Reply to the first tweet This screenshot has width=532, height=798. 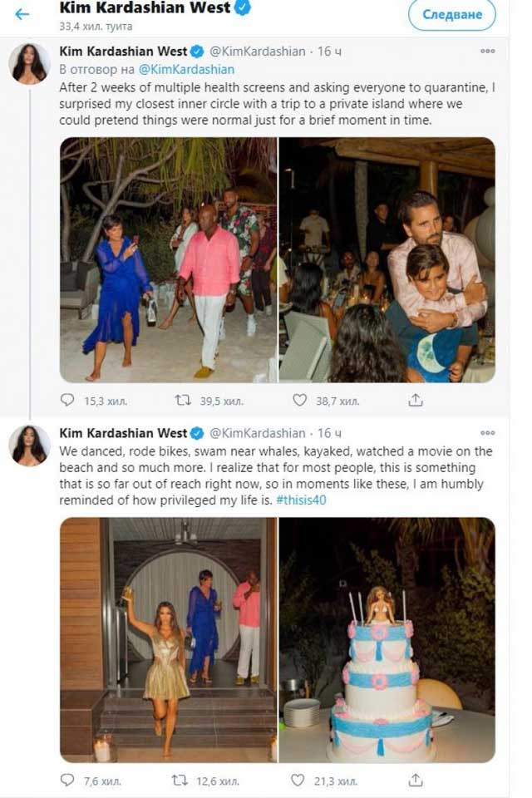67,401
